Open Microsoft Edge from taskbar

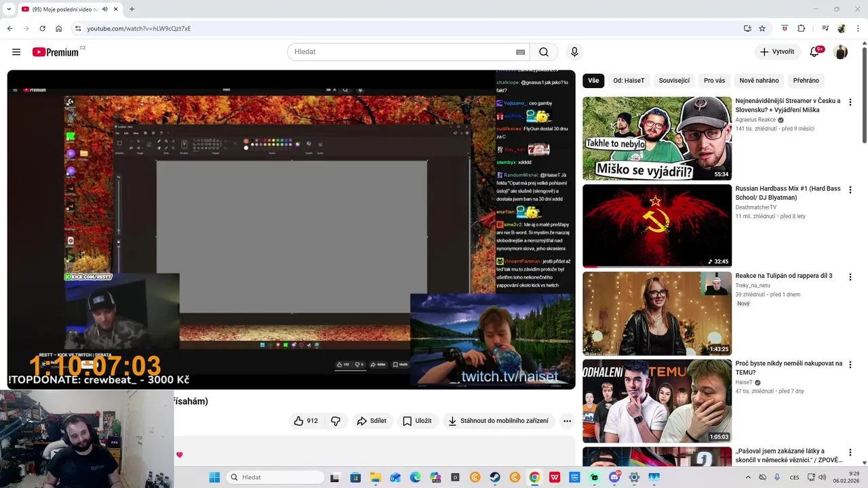(x=415, y=477)
